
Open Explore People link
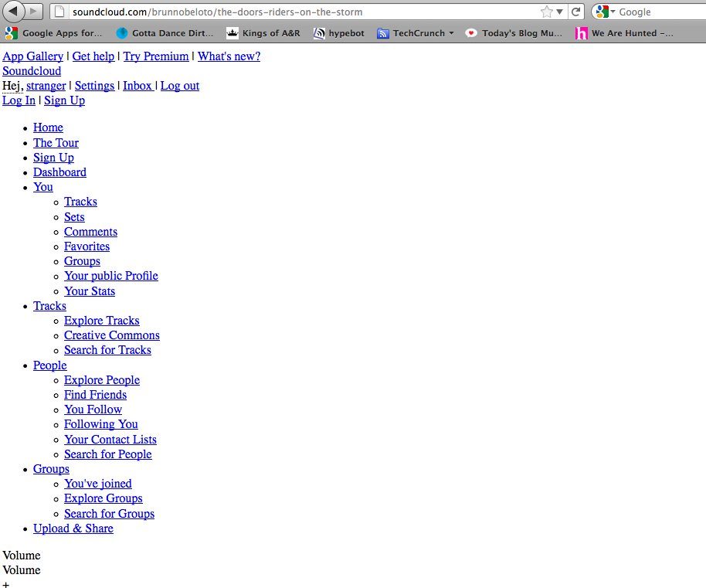pos(102,380)
